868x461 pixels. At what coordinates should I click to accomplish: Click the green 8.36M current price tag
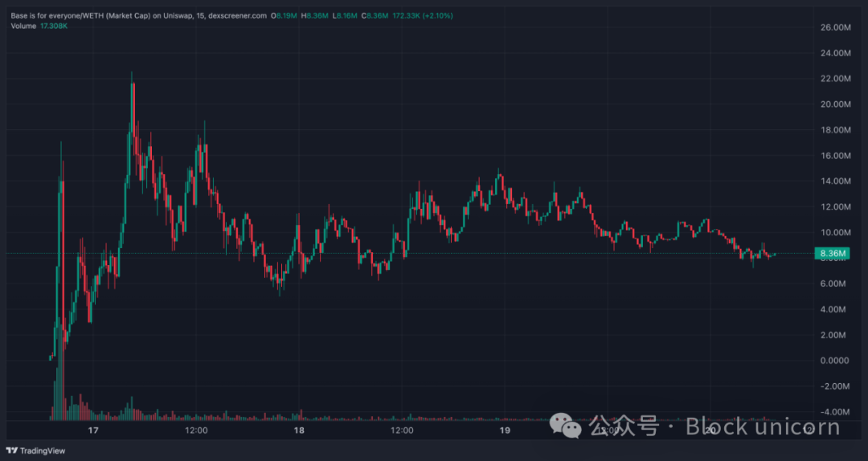[832, 254]
